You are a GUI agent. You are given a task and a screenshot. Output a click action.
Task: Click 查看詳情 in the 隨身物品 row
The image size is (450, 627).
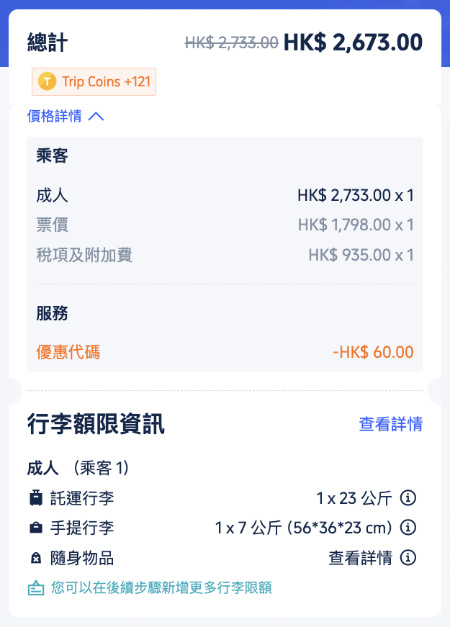click(360, 558)
